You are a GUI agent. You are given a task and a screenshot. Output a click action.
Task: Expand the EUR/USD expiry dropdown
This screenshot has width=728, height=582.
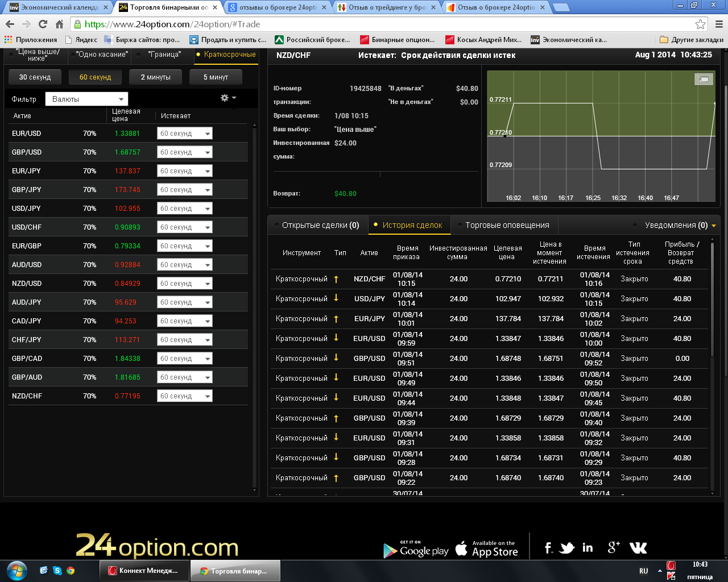184,134
